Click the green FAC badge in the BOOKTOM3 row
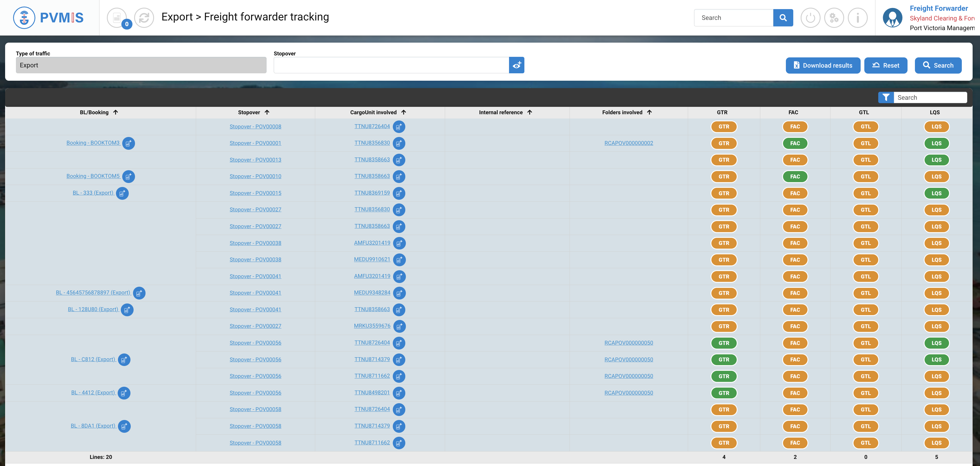Screen dimensions: 980x466 click(x=795, y=143)
